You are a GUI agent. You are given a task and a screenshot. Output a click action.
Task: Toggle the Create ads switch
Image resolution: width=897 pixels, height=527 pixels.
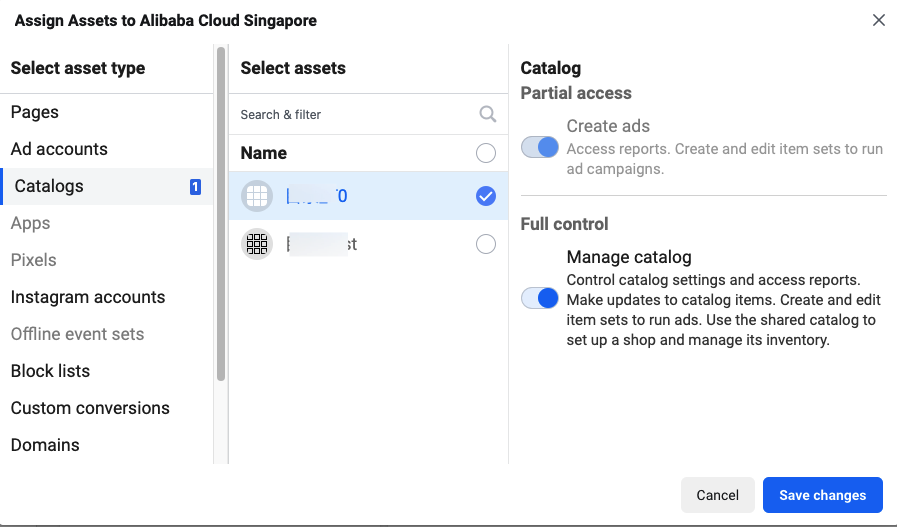[x=540, y=147]
